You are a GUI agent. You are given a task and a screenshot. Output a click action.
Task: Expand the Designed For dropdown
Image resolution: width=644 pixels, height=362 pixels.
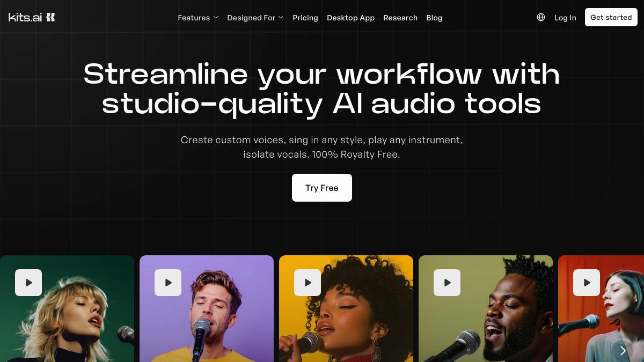pyautogui.click(x=255, y=18)
